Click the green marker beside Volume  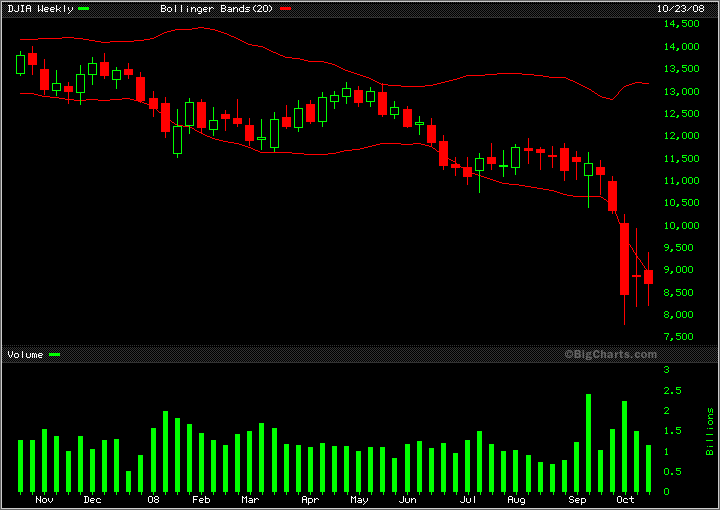click(x=55, y=354)
